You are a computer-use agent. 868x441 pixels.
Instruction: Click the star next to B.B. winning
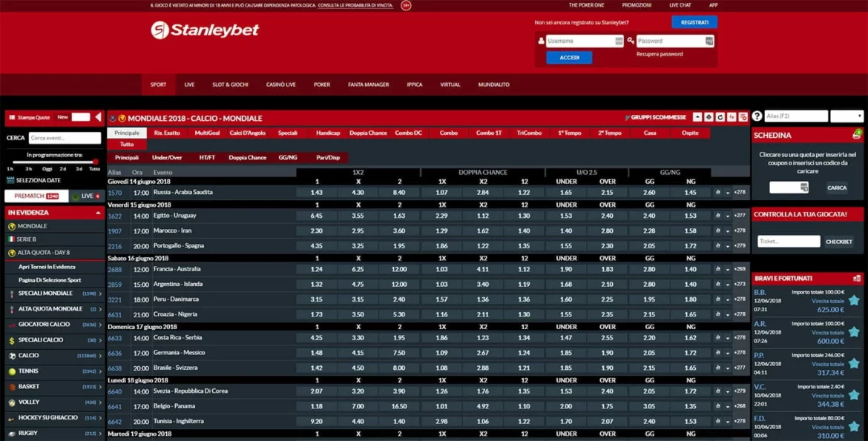point(854,300)
